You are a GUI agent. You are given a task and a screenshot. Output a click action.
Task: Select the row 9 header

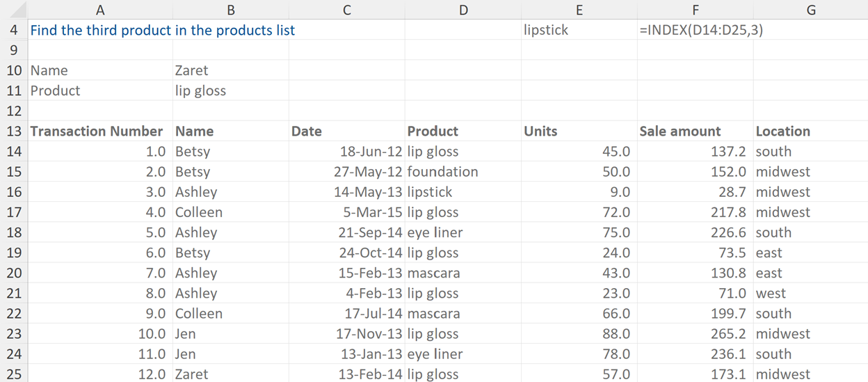point(14,50)
